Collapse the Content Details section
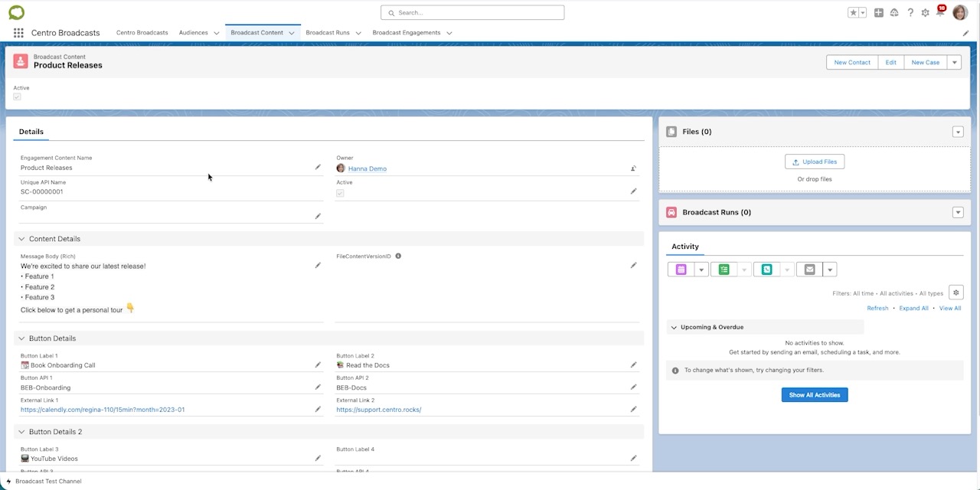This screenshot has height=490, width=980. (22, 239)
